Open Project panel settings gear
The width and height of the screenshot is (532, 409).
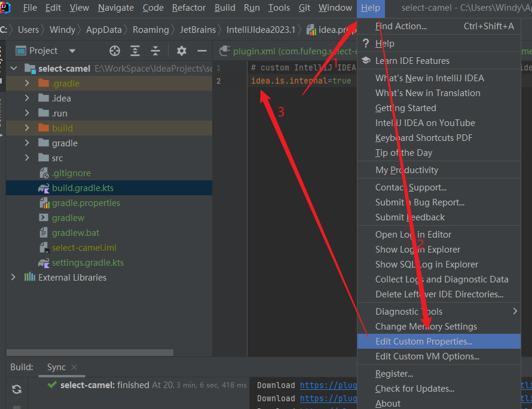(x=182, y=51)
